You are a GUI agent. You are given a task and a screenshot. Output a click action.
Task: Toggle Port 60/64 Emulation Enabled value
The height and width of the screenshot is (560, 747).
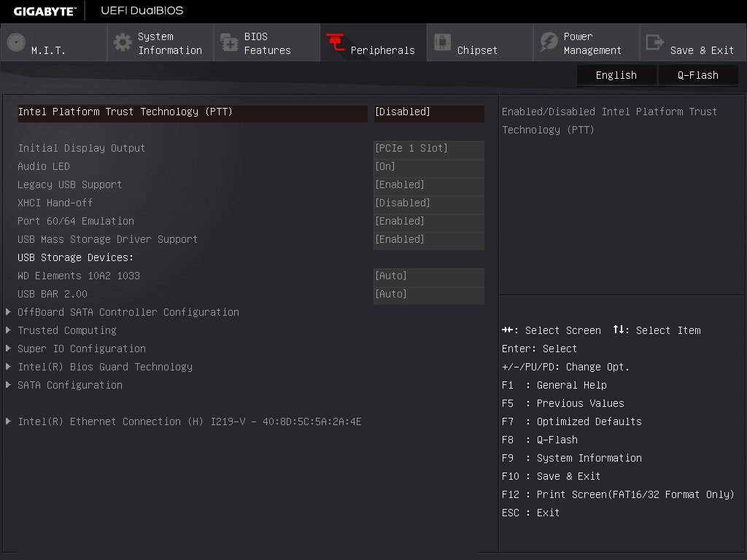coord(429,222)
